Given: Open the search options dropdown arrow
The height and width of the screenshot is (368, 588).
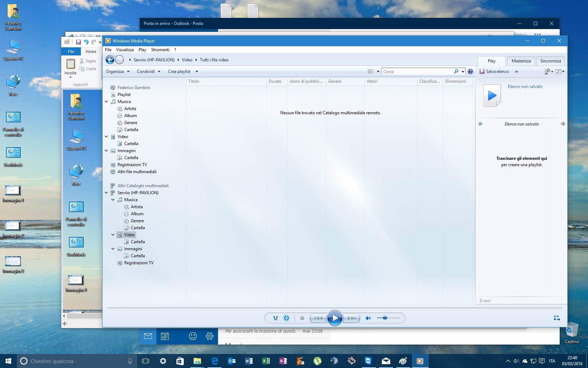Looking at the screenshot, I should 463,71.
